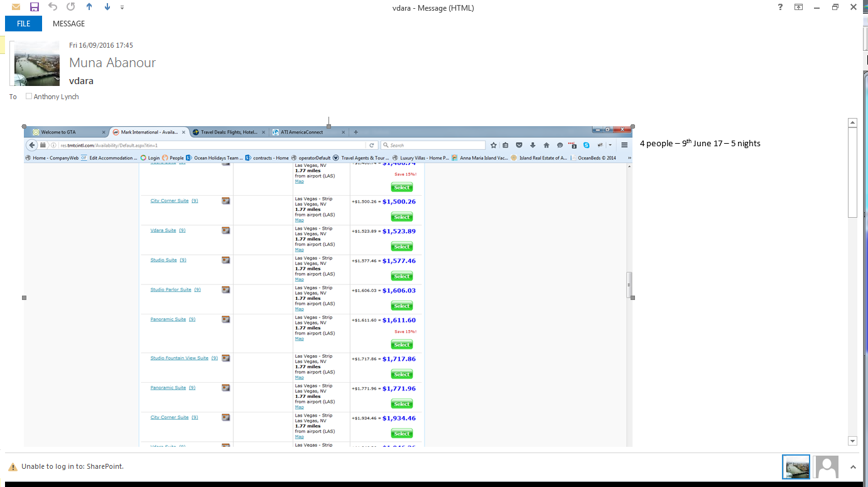Click the 'Ocean Holidays Team' bookmark
868x487 pixels.
[213, 158]
